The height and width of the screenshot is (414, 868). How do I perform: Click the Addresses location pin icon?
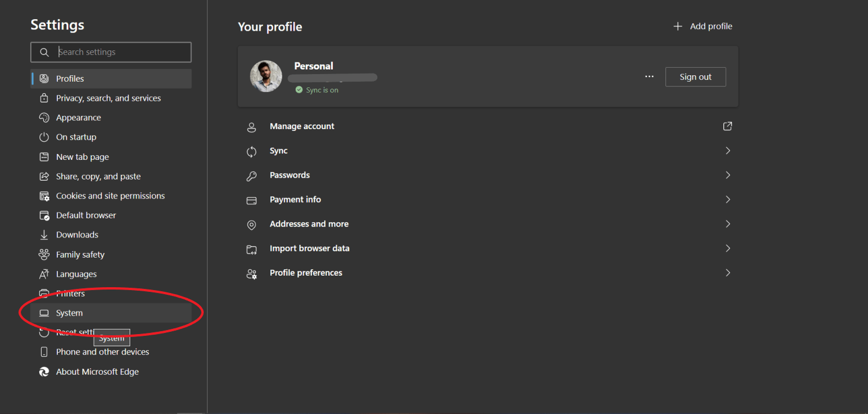pyautogui.click(x=251, y=225)
